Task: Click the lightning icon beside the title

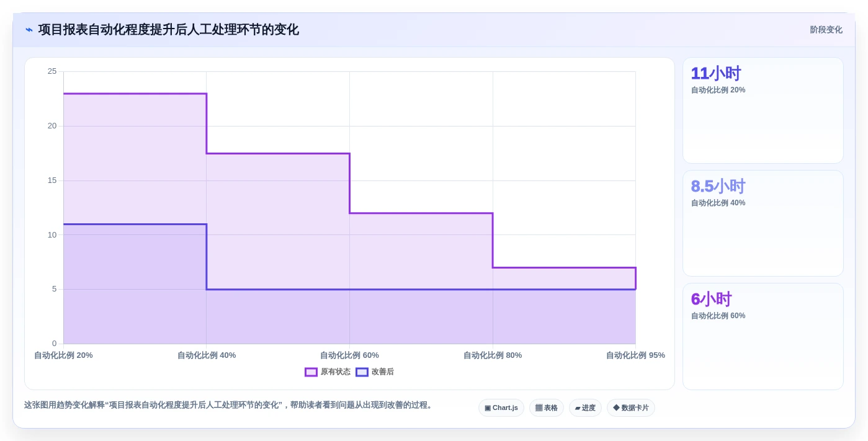Action: click(x=29, y=30)
